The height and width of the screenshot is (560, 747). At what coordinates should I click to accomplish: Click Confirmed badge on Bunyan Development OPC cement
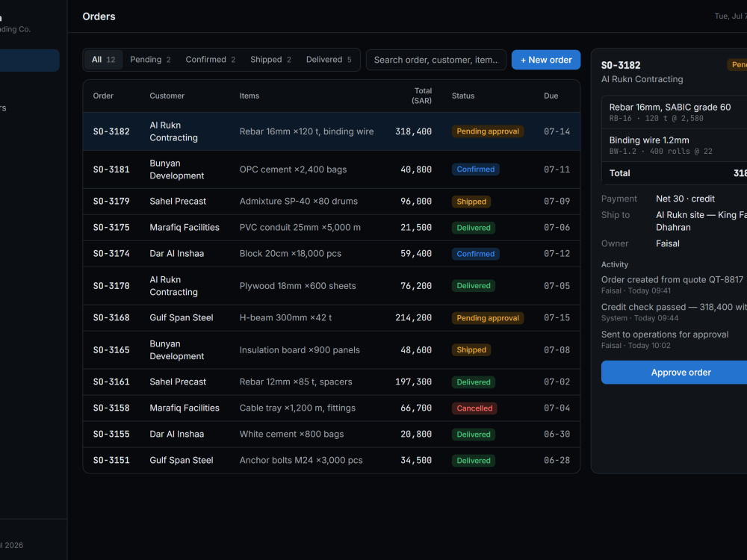(x=475, y=169)
